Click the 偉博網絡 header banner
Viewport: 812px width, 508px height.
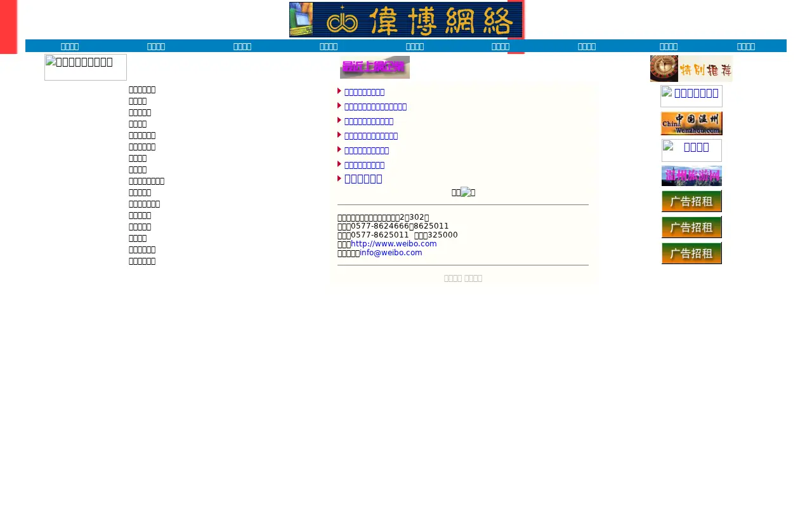[406, 20]
